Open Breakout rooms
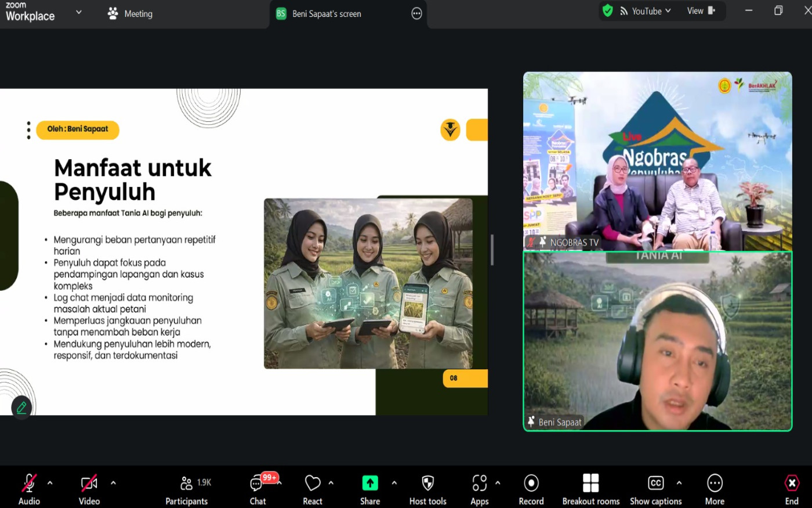This screenshot has height=508, width=812. [x=590, y=483]
